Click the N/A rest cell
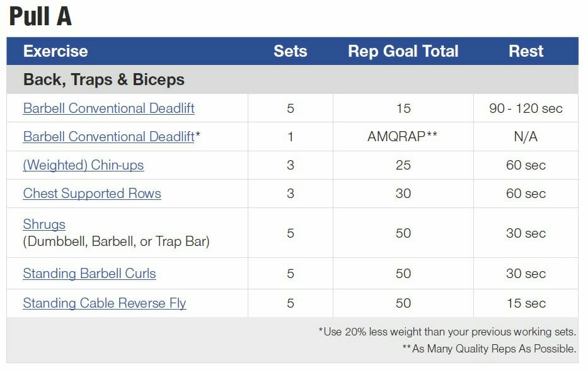 [x=526, y=136]
